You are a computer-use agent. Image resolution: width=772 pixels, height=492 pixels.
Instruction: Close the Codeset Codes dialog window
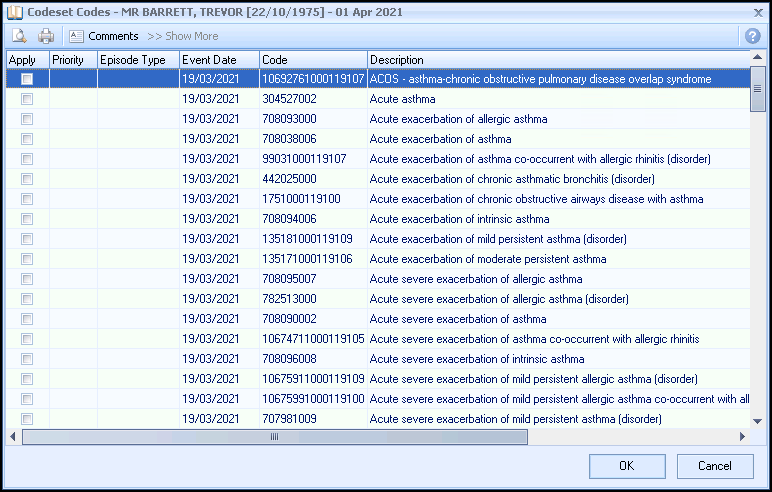[756, 11]
